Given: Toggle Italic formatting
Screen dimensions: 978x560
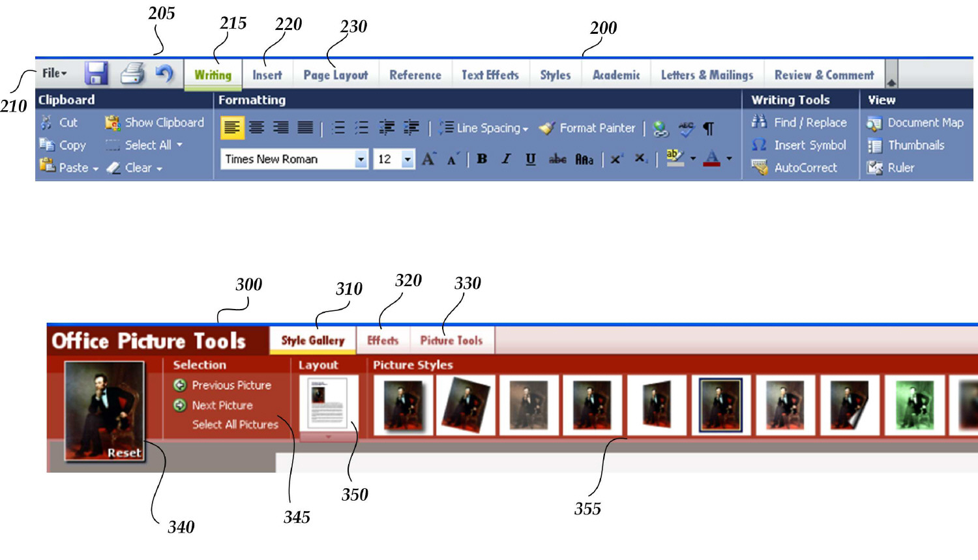Looking at the screenshot, I should click(506, 159).
